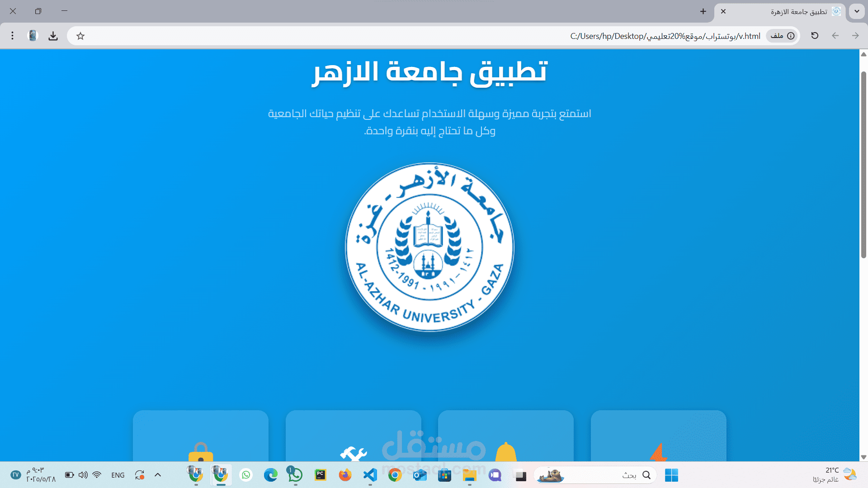Expand the tab search dropdown arrow
This screenshot has width=868, height=488.
coord(857,11)
